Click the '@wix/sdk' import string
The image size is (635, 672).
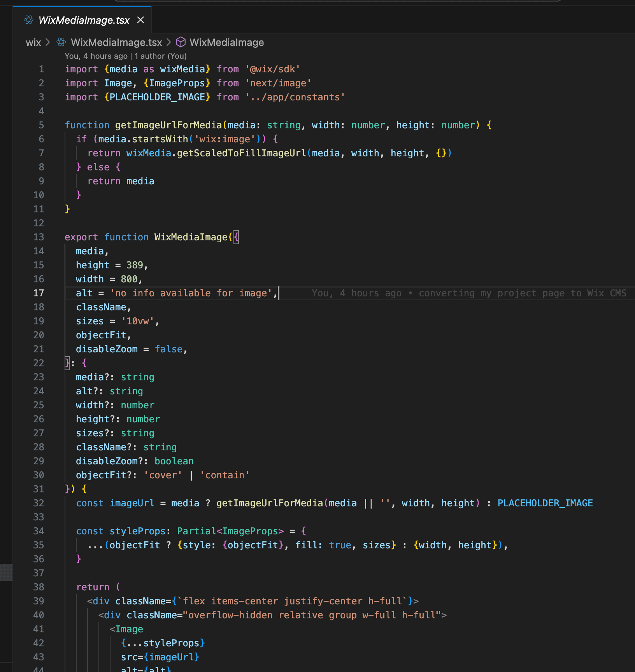272,69
